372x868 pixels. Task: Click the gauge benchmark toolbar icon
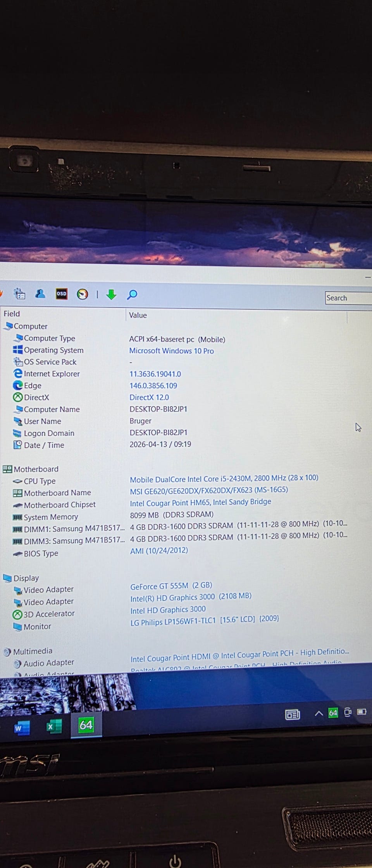coord(82,294)
